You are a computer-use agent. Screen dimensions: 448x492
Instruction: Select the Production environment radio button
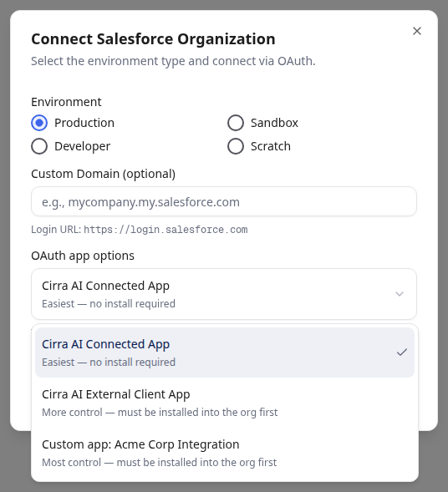click(x=39, y=123)
